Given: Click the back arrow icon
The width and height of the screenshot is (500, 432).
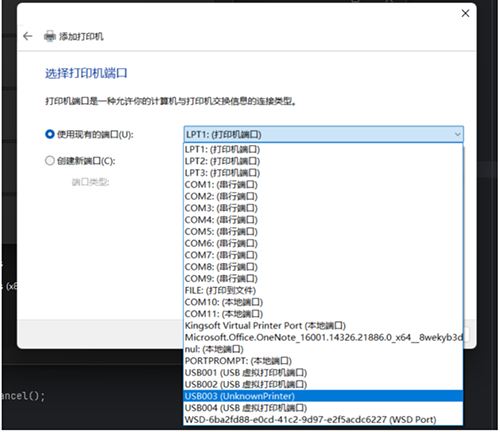Looking at the screenshot, I should (x=28, y=36).
